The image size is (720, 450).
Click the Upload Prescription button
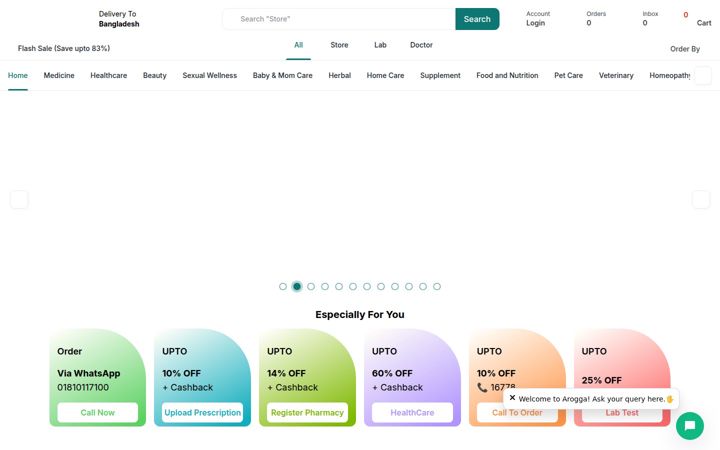(202, 412)
